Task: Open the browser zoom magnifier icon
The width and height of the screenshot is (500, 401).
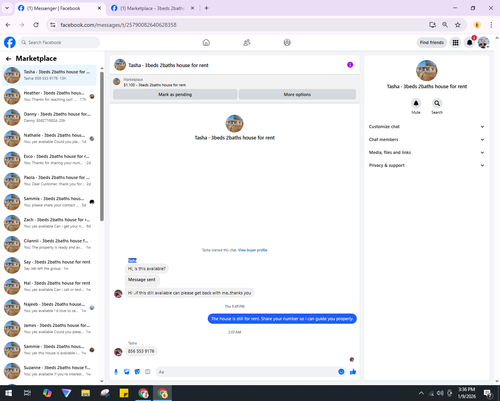Action: click(445, 25)
